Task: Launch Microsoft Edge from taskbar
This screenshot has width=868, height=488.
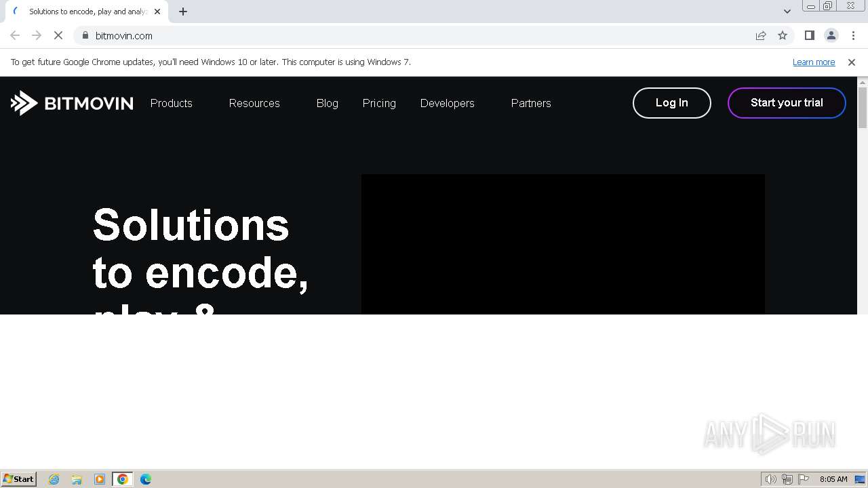Action: pos(146,479)
